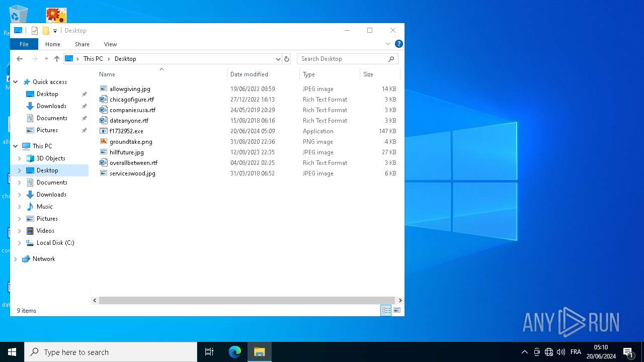
Task: Select Downloads under Quick access
Action: [x=51, y=106]
